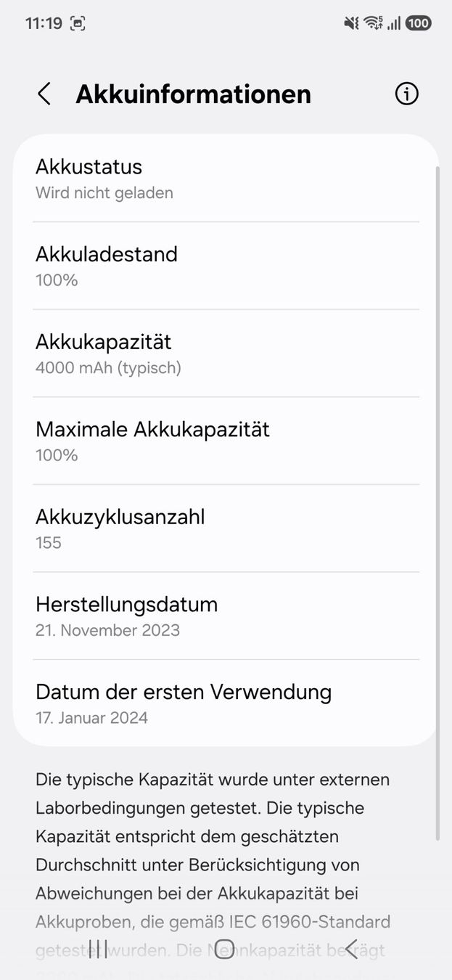Open the info circle icon
The image size is (452, 980).
(x=406, y=94)
